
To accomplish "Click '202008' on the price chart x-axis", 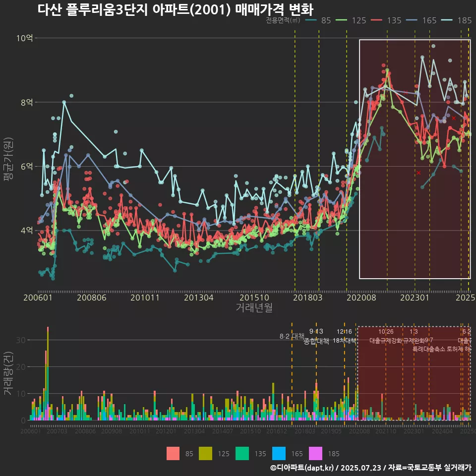I will click(361, 297).
